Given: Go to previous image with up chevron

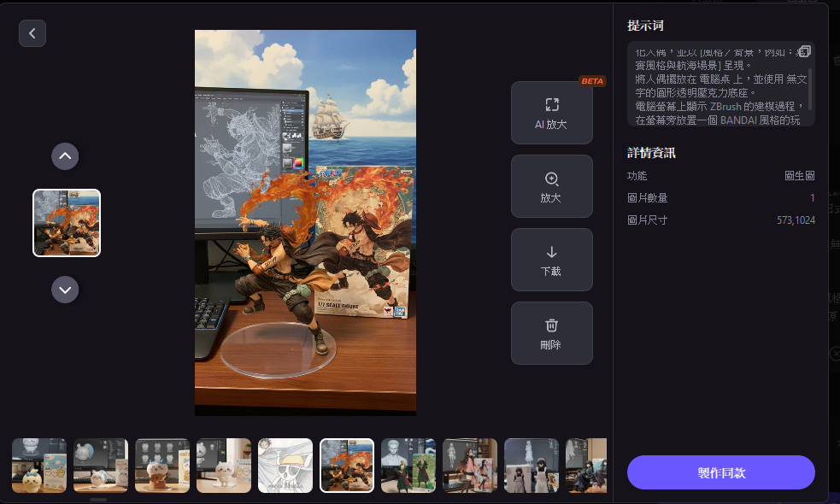Looking at the screenshot, I should coord(65,156).
